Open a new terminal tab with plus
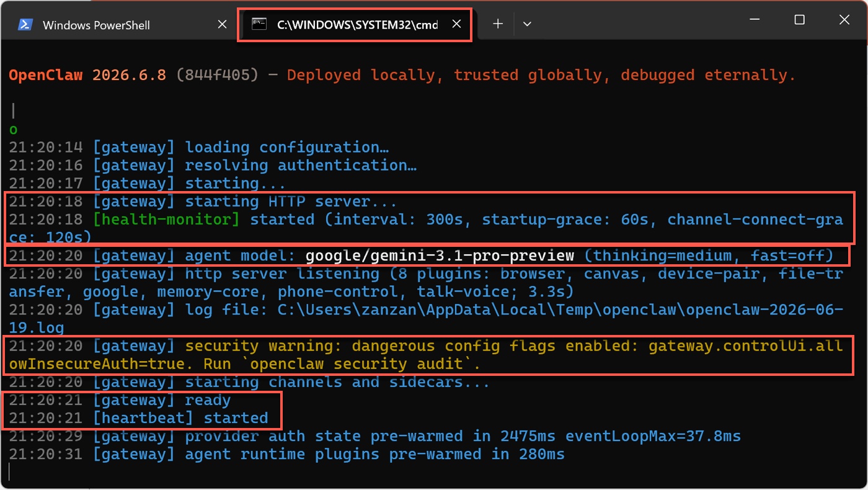Screen dimensions: 868x490 pos(498,24)
